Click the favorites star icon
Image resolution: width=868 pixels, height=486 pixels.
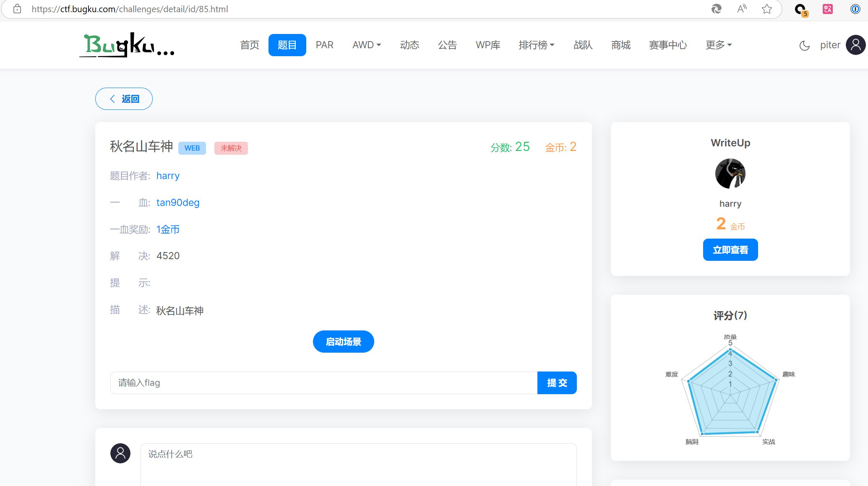(x=767, y=9)
